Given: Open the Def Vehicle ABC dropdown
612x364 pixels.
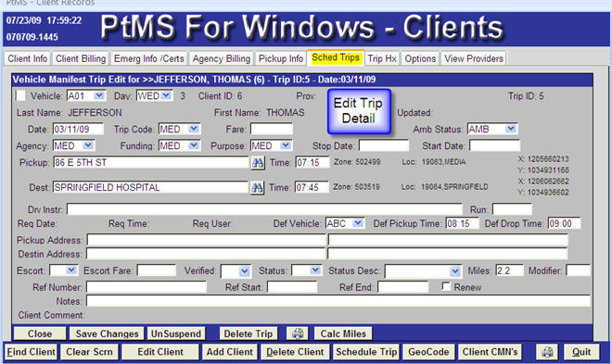Looking at the screenshot, I should point(358,223).
